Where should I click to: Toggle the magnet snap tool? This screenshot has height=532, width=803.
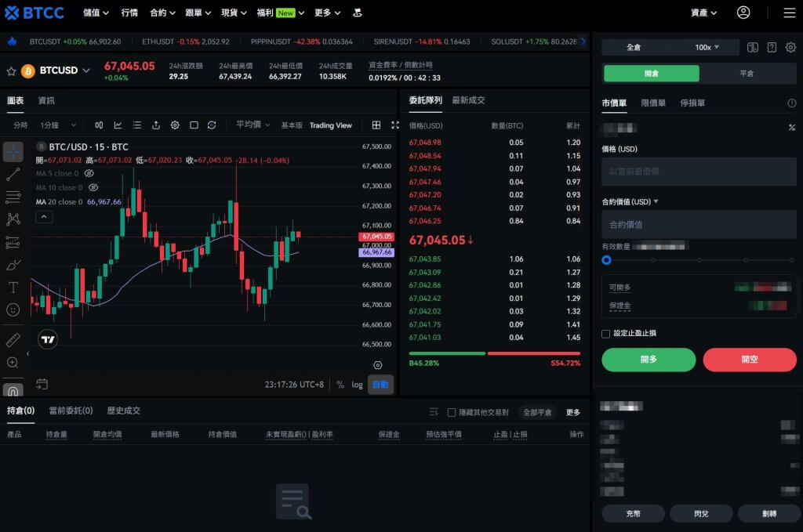(x=13, y=390)
